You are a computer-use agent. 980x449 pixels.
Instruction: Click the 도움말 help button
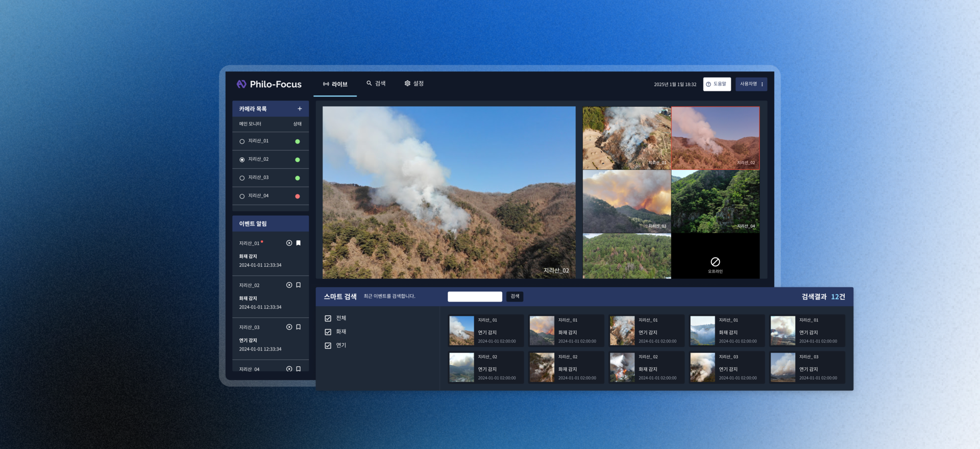[717, 84]
